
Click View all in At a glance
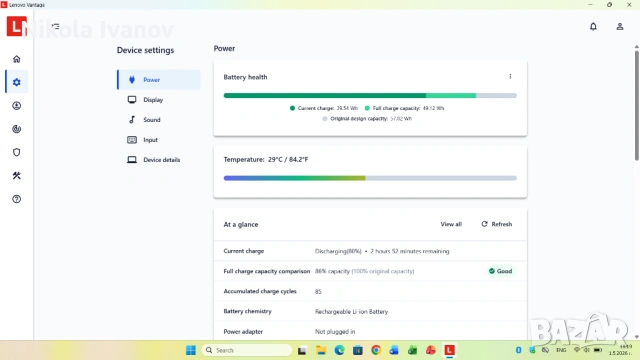click(x=451, y=224)
